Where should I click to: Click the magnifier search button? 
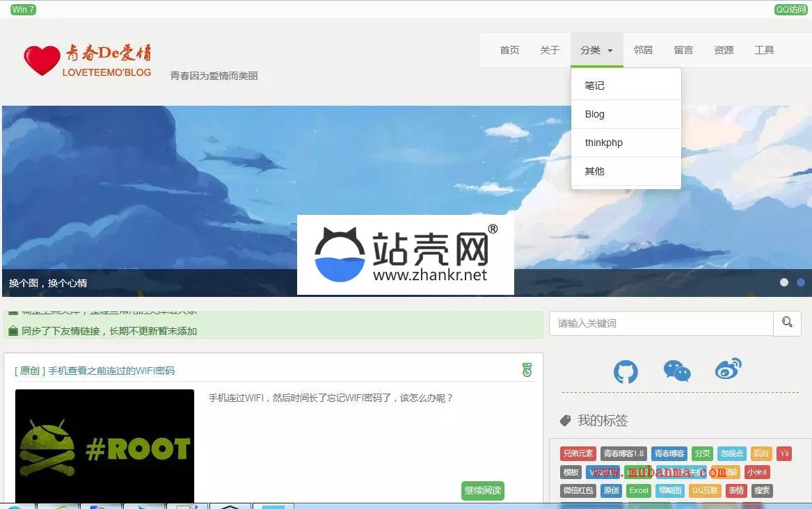[787, 323]
